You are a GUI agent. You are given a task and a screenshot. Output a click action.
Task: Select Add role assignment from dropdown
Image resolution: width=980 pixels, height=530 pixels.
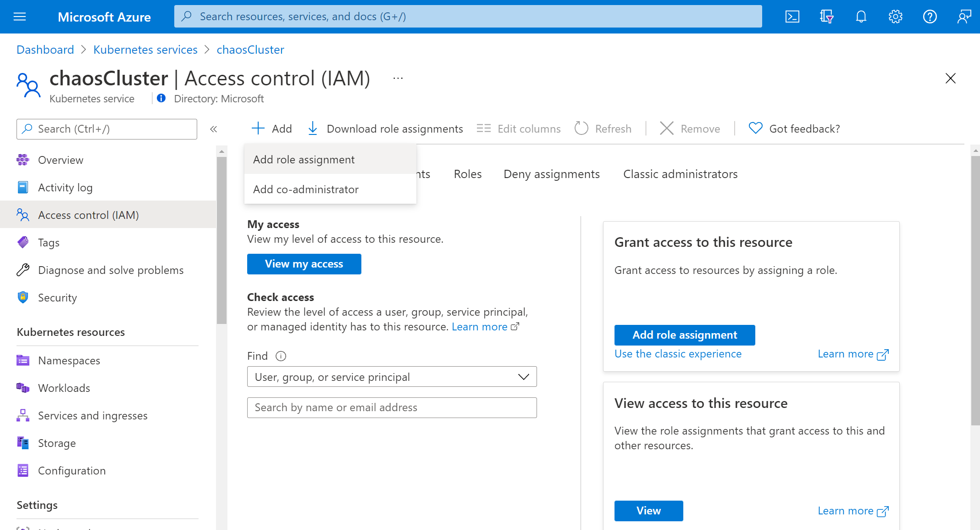tap(304, 159)
